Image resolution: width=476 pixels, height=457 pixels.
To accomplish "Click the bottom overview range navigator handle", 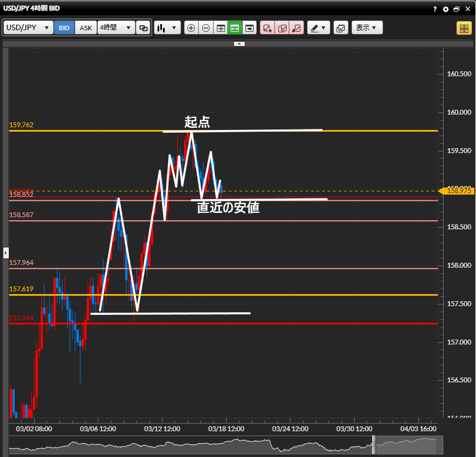I will click(x=374, y=444).
